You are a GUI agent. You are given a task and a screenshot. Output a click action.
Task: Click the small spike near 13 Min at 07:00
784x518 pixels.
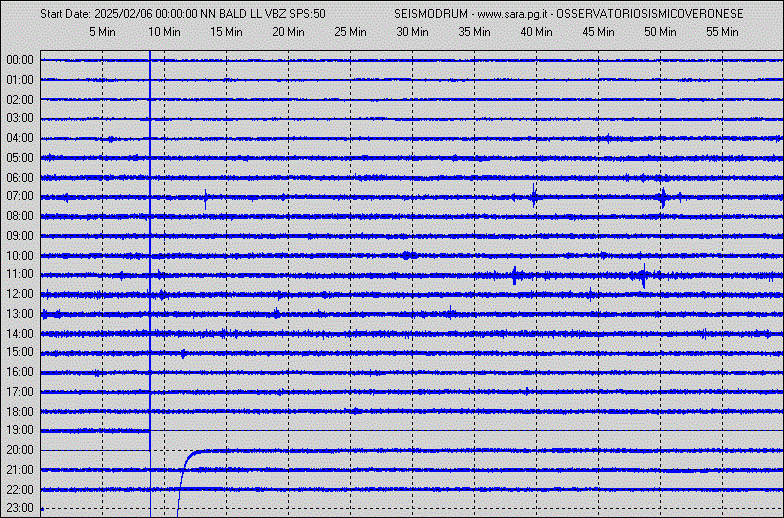point(206,199)
